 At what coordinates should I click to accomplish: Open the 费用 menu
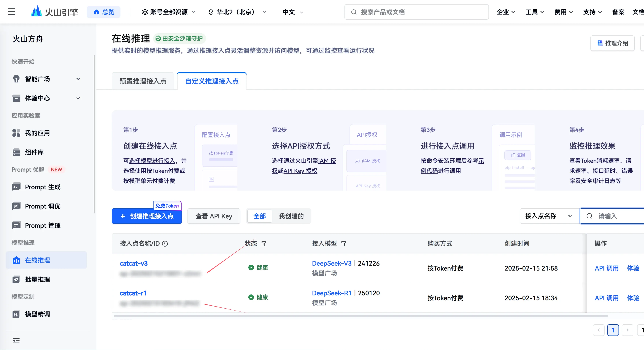click(x=563, y=12)
